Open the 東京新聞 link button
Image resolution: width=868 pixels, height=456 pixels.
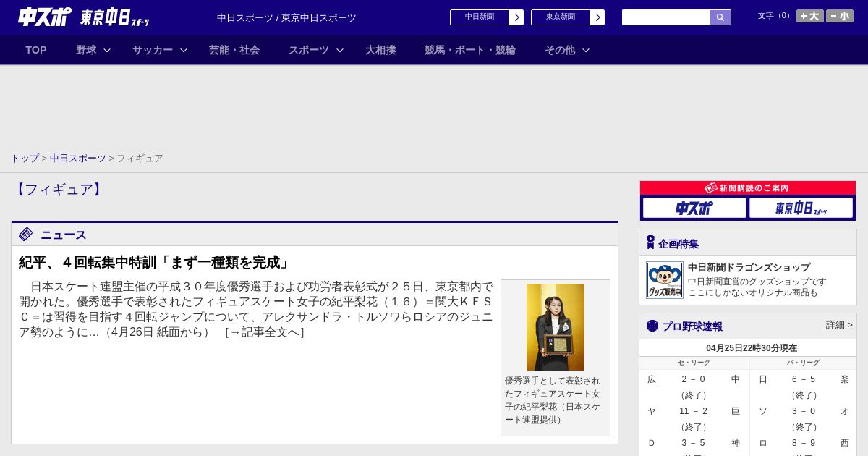[561, 17]
